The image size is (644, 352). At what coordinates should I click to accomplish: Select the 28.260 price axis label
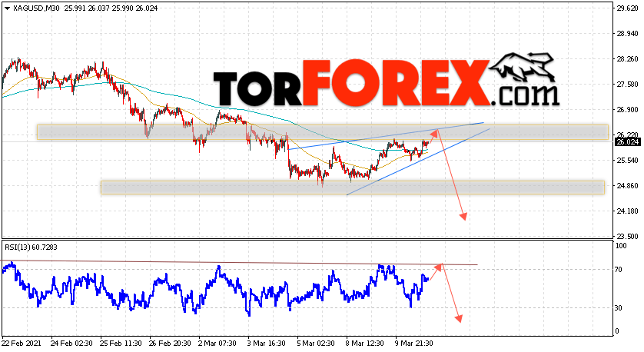click(628, 59)
